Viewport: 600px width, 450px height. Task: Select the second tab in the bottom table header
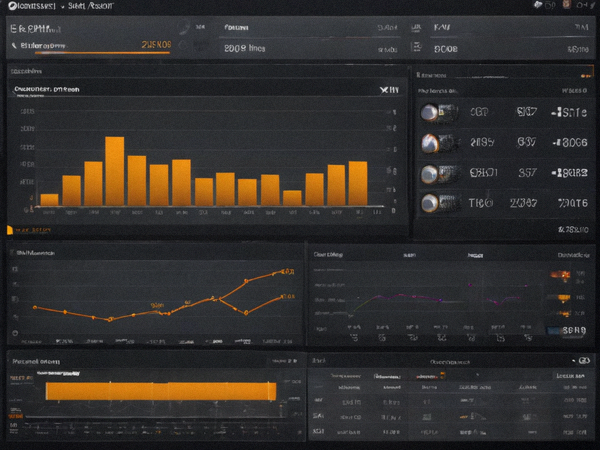click(387, 377)
